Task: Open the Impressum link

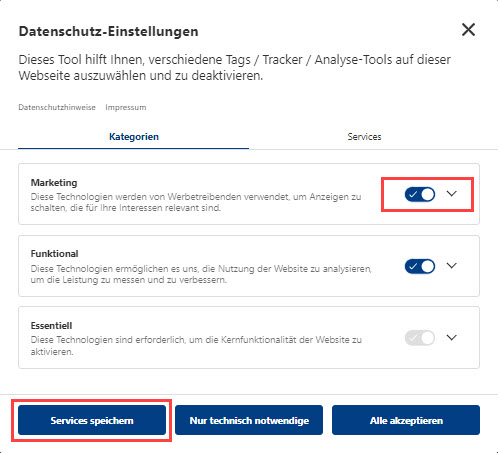Action: coord(126,107)
